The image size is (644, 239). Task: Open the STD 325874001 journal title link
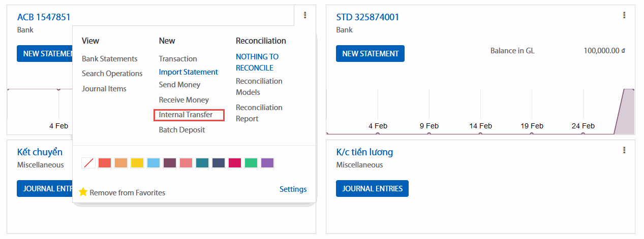coord(367,17)
